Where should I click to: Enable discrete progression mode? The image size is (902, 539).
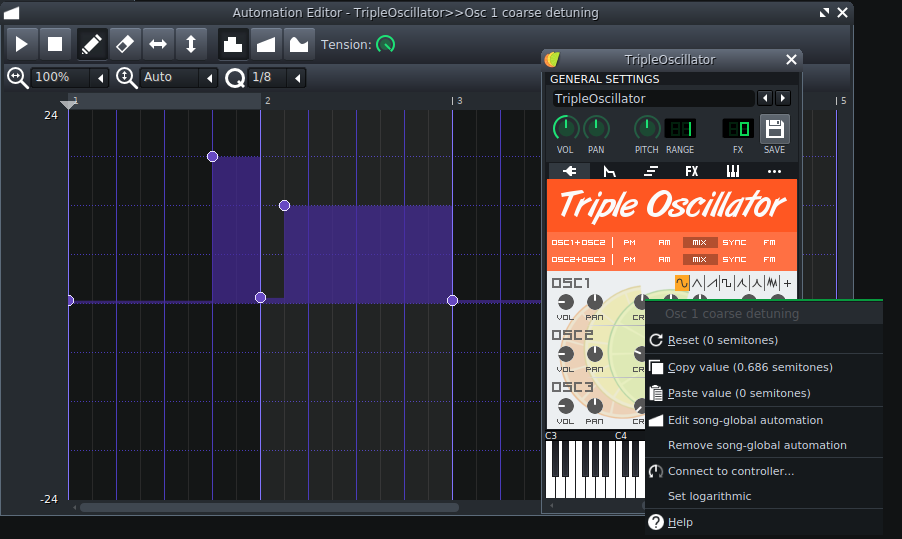point(232,44)
